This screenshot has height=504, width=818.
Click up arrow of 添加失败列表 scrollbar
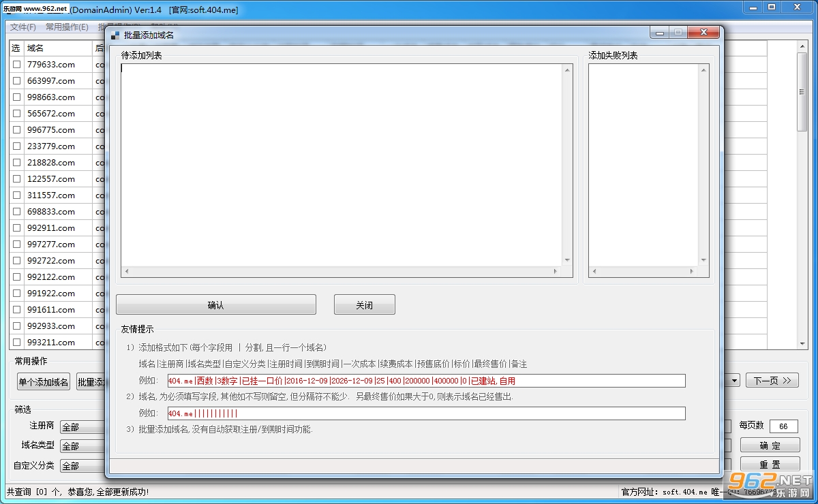pyautogui.click(x=704, y=69)
